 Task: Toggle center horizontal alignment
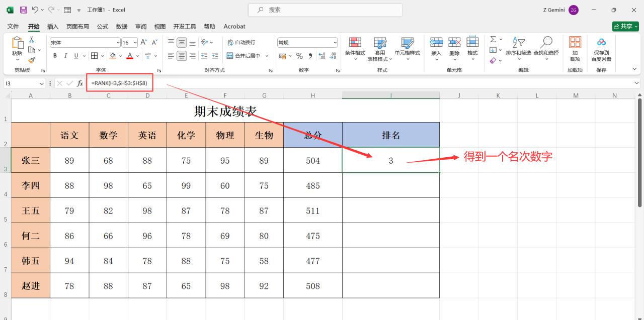tap(182, 56)
